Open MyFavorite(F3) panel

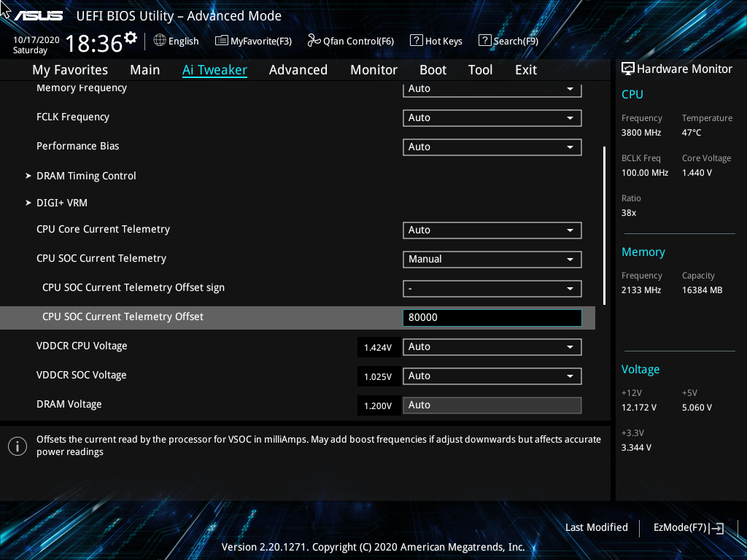[253, 41]
